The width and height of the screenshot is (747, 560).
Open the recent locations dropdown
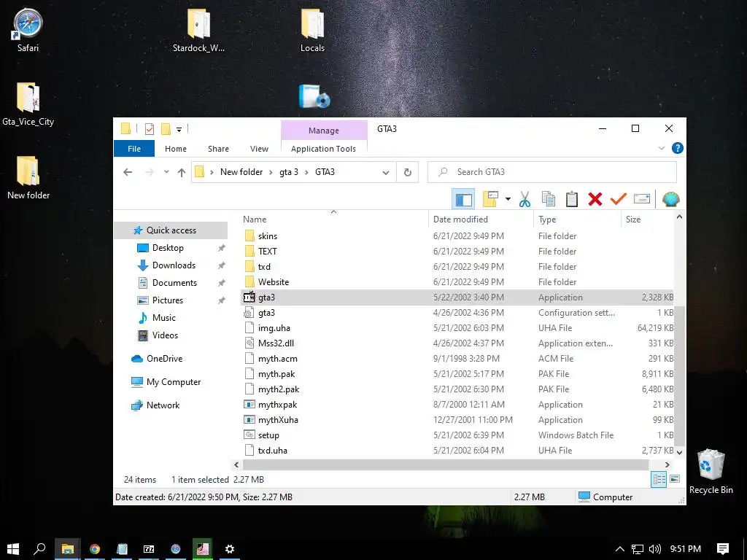click(166, 172)
